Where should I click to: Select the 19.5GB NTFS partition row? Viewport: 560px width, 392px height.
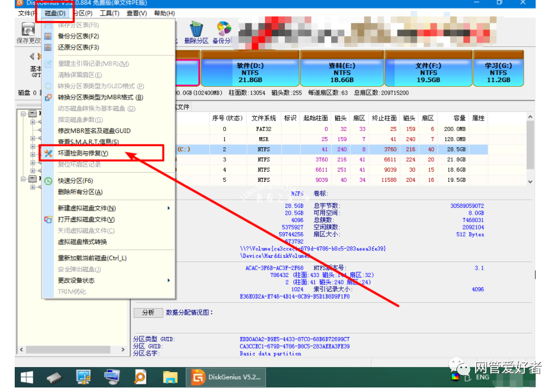tap(332, 180)
